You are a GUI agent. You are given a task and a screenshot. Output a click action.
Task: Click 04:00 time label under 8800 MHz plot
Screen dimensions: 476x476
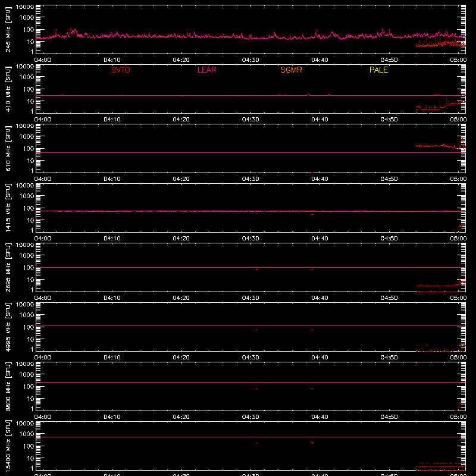(x=43, y=417)
